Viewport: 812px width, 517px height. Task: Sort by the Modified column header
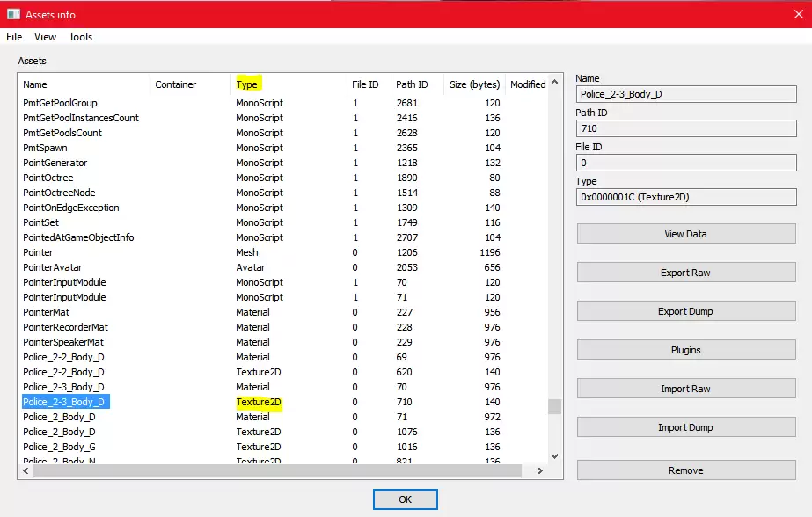point(527,84)
